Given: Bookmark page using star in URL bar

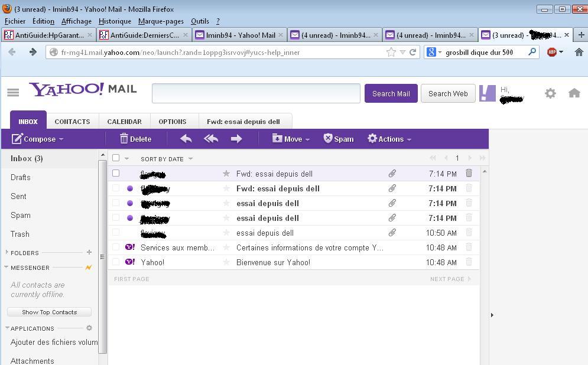Looking at the screenshot, I should [x=391, y=52].
